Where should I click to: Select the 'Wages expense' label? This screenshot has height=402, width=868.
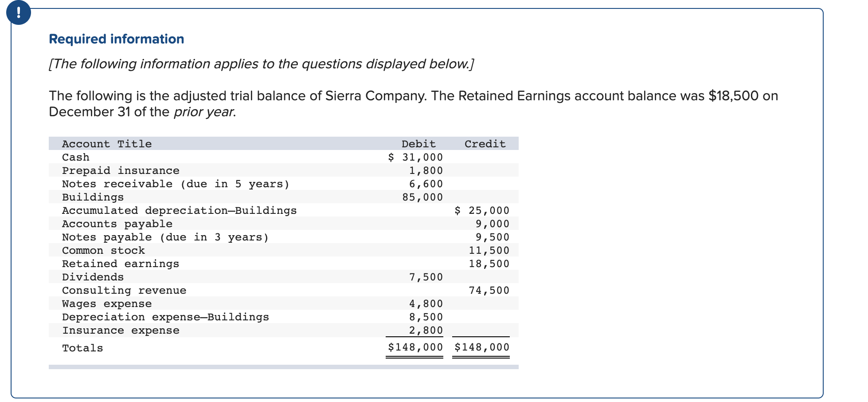(107, 303)
